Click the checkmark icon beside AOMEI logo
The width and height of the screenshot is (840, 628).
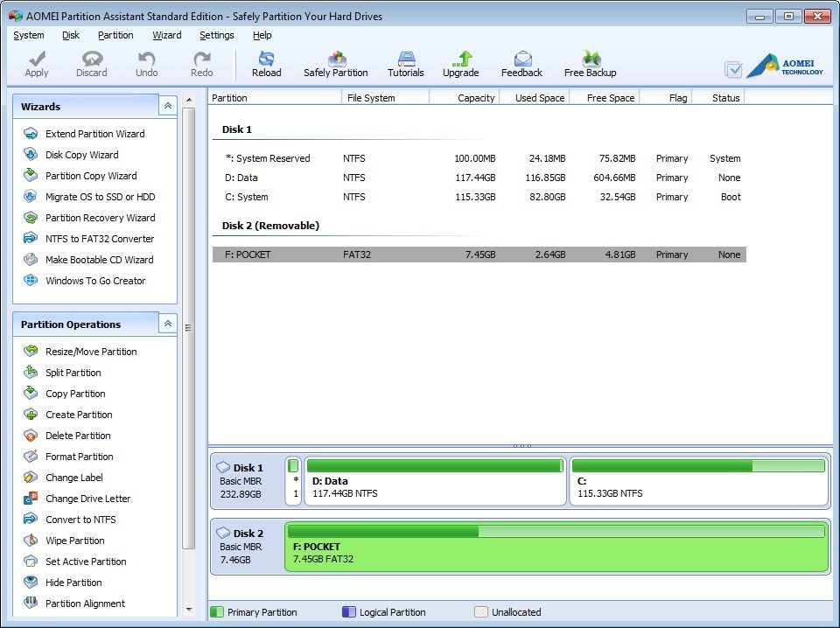point(733,69)
